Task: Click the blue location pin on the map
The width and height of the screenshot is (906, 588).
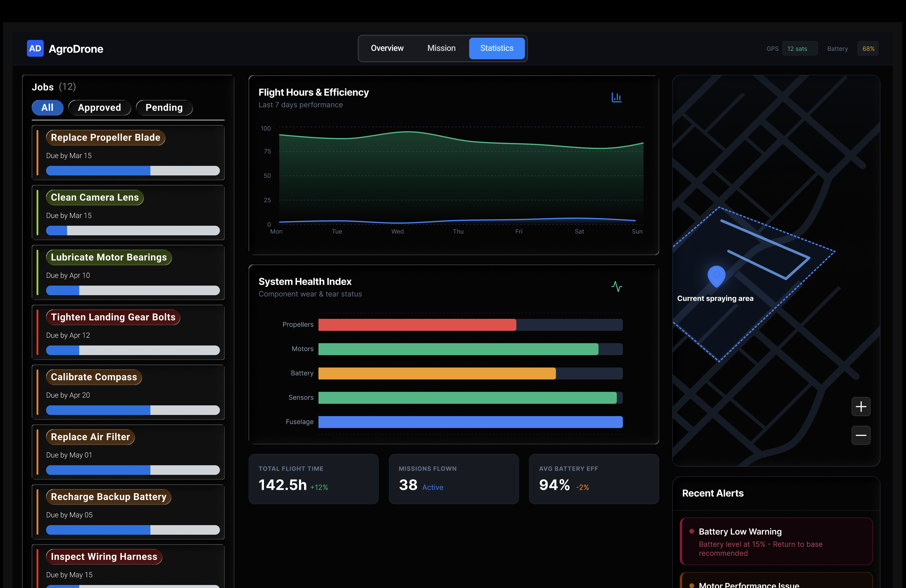Action: point(716,276)
